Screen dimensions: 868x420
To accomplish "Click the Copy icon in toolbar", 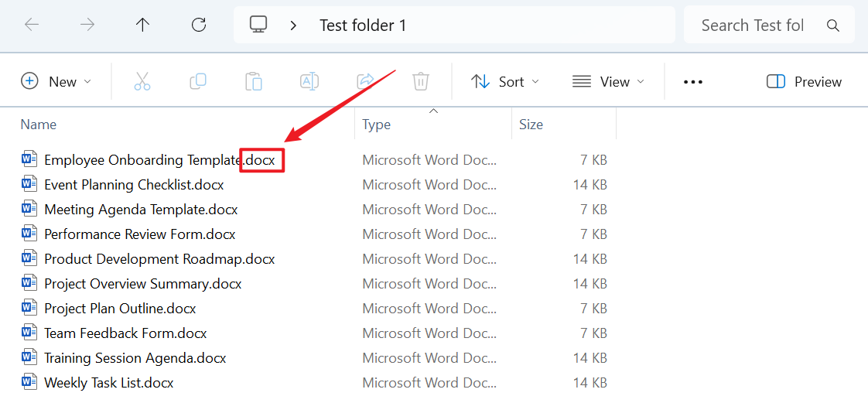I will click(198, 81).
